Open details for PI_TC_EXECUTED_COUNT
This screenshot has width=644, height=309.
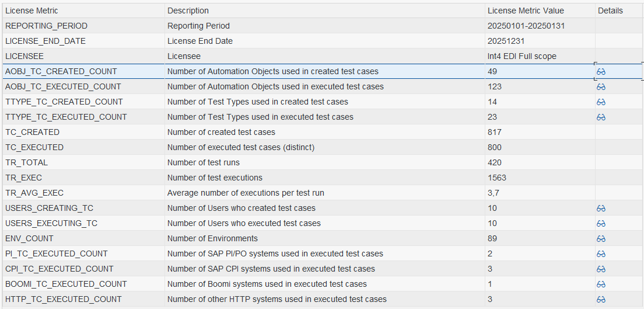point(601,254)
